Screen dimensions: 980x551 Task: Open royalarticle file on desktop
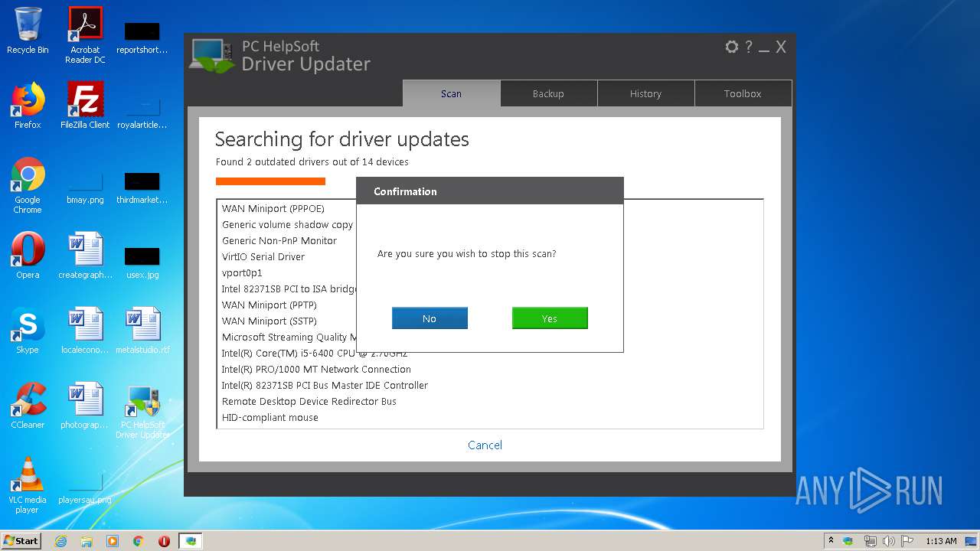[142, 112]
